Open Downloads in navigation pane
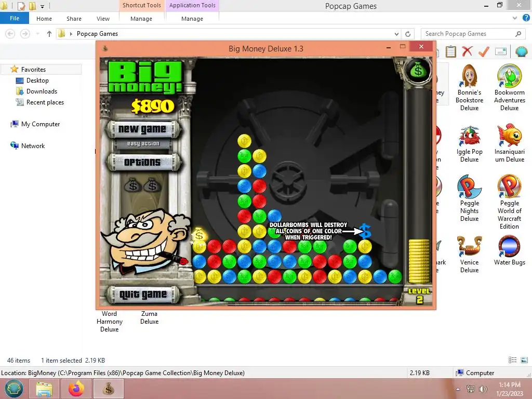532x399 pixels. click(42, 91)
